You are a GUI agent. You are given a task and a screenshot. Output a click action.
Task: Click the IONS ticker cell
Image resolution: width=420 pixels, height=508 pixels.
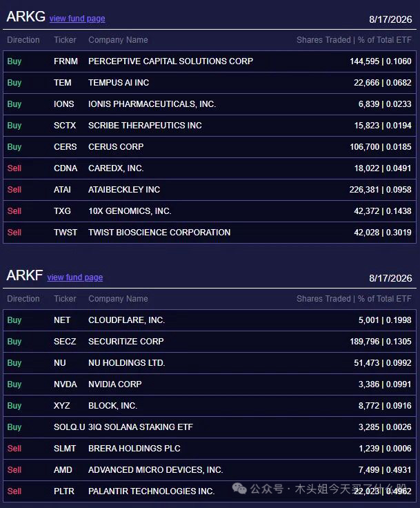point(64,104)
